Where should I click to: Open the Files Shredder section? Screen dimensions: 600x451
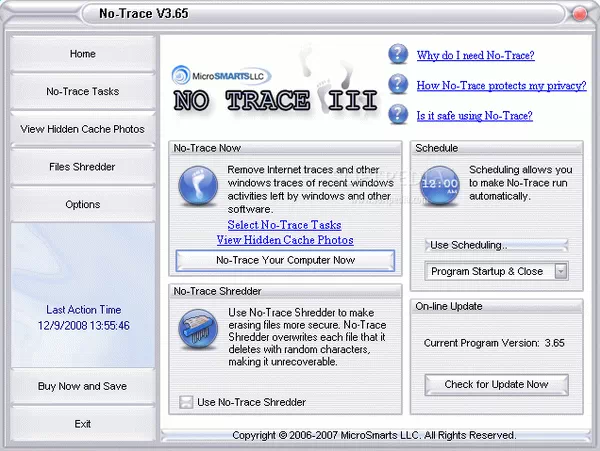click(83, 167)
